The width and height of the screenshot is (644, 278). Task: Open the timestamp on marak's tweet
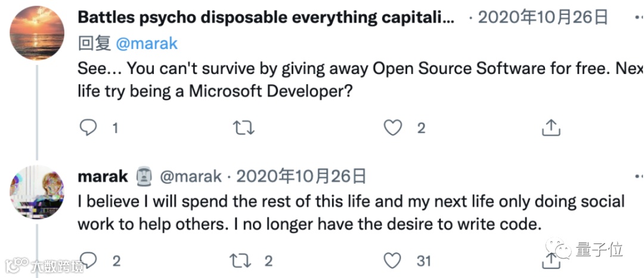click(301, 176)
